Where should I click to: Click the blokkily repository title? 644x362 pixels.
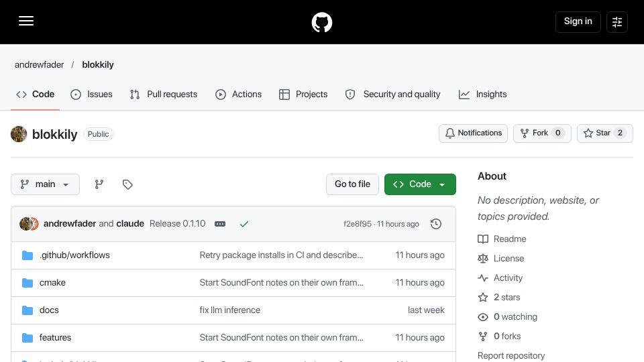click(54, 134)
